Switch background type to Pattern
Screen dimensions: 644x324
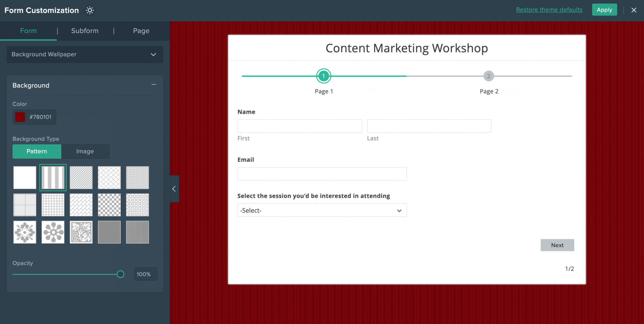point(37,151)
